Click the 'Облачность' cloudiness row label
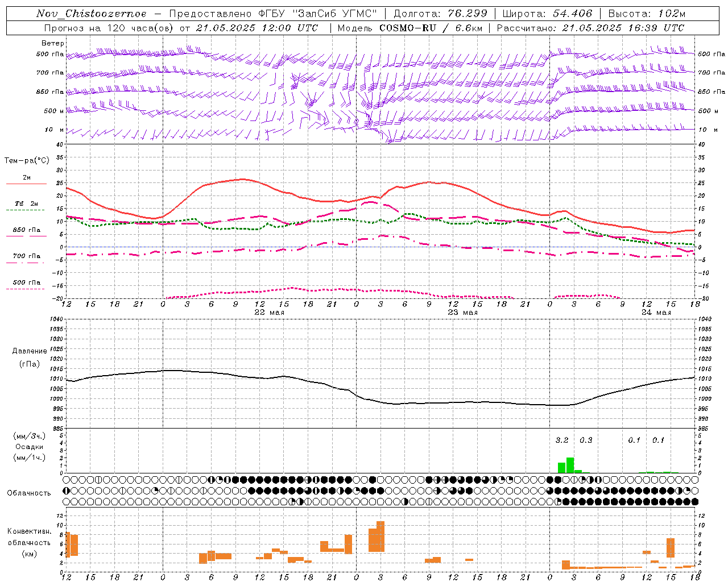This screenshot has width=728, height=582. tap(29, 493)
